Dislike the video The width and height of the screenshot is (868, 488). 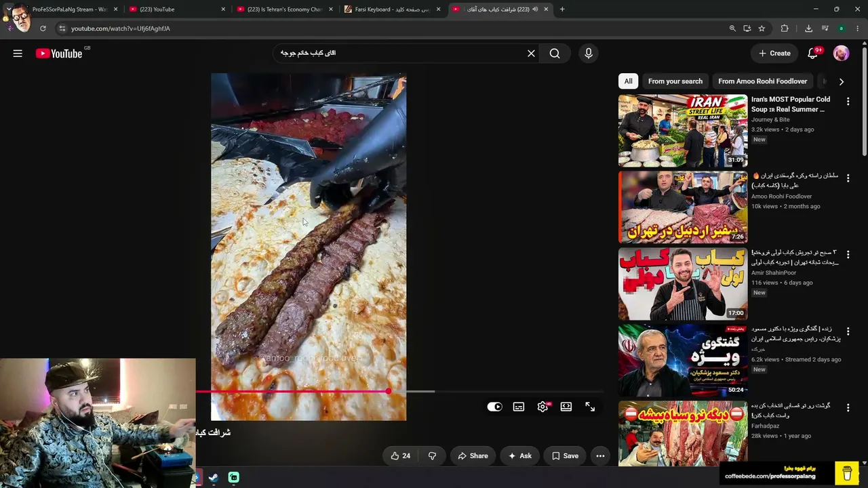[432, 456]
